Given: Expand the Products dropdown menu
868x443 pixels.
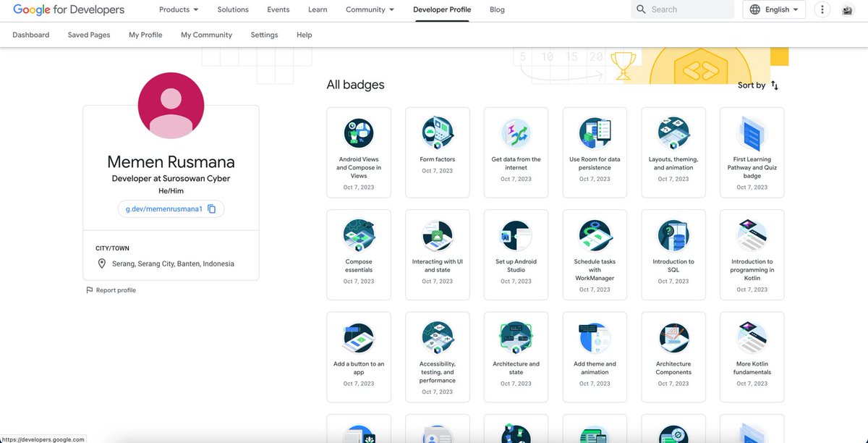Looking at the screenshot, I should pyautogui.click(x=179, y=9).
